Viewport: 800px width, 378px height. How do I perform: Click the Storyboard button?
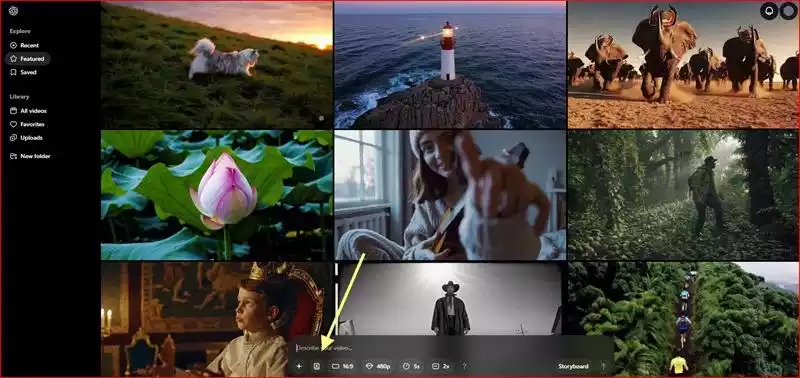pyautogui.click(x=573, y=366)
